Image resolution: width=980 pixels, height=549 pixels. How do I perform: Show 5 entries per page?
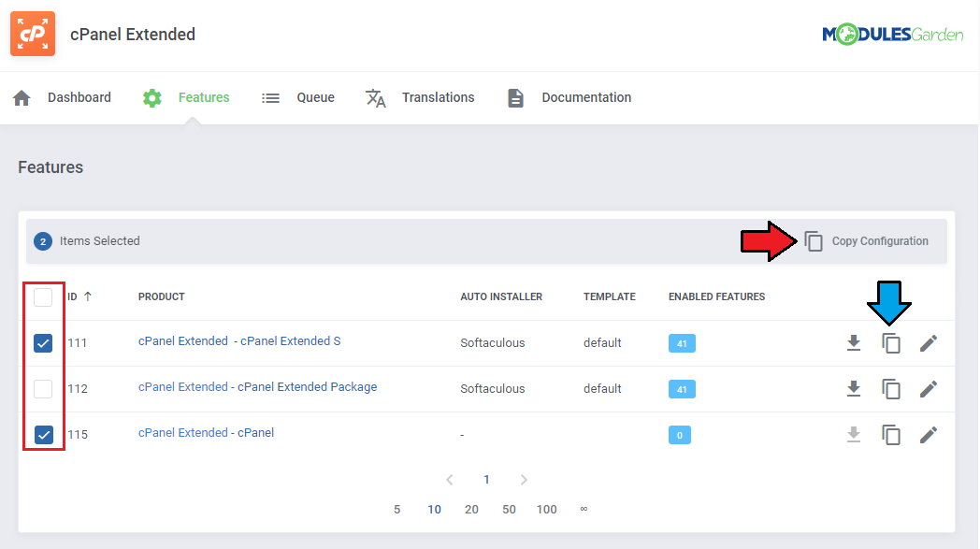point(396,510)
